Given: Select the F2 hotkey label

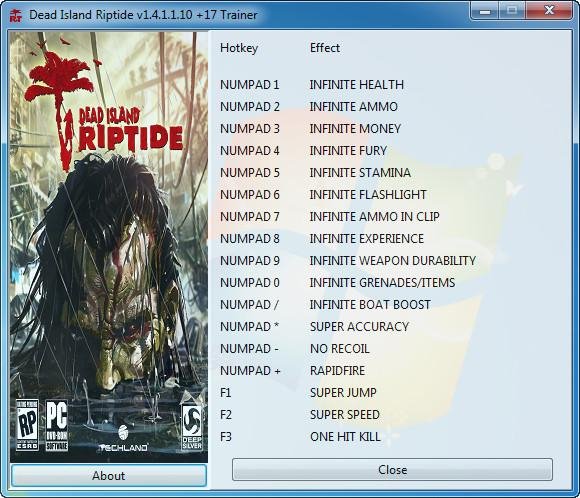Looking at the screenshot, I should pos(226,415).
